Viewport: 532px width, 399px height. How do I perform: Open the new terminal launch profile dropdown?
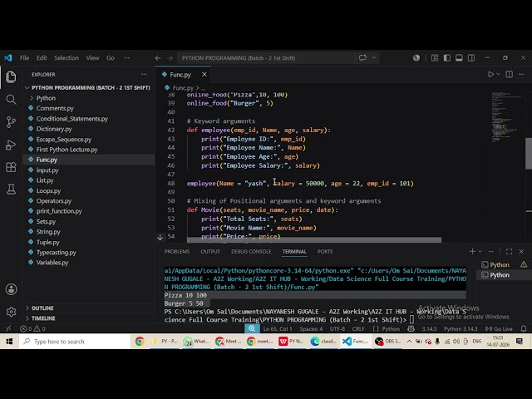(480, 251)
